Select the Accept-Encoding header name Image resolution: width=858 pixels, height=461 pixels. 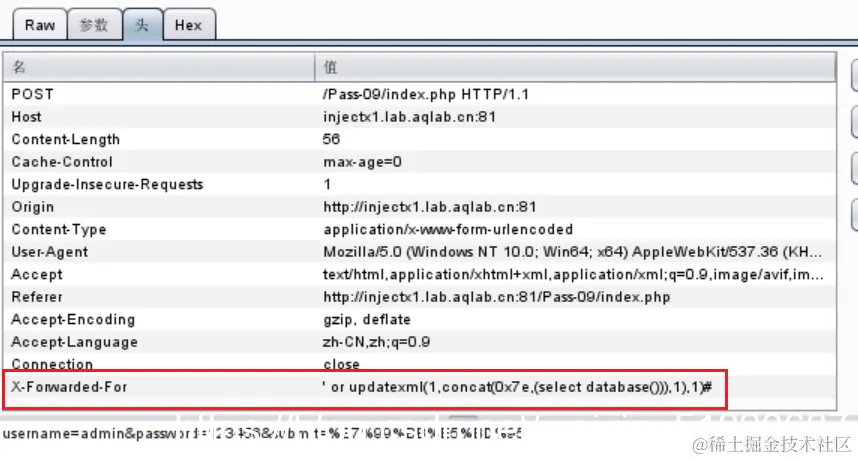pyautogui.click(x=73, y=319)
